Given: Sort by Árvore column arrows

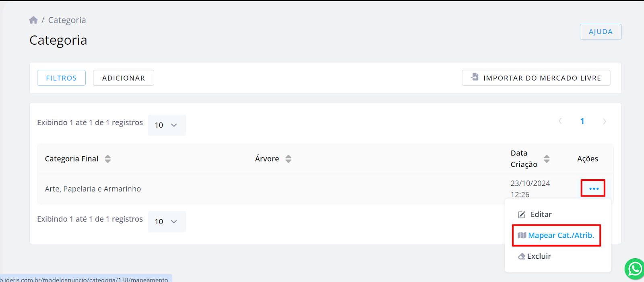Looking at the screenshot, I should tap(288, 159).
